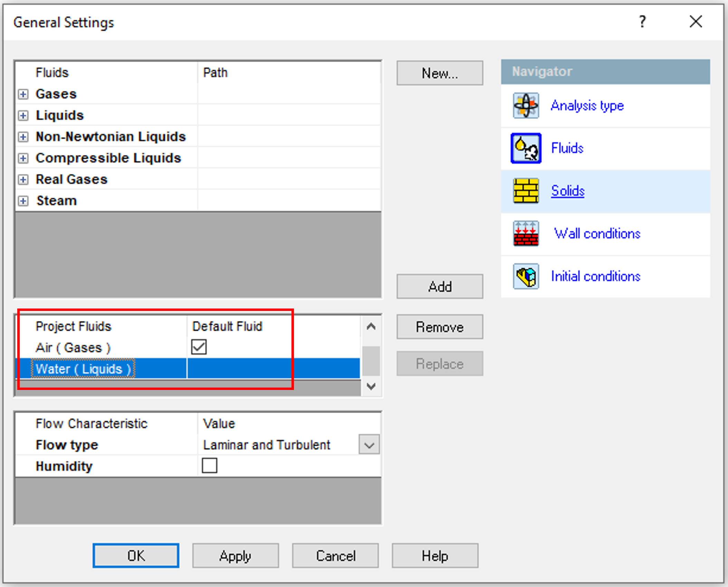Expand the Liquids tree node

[23, 116]
